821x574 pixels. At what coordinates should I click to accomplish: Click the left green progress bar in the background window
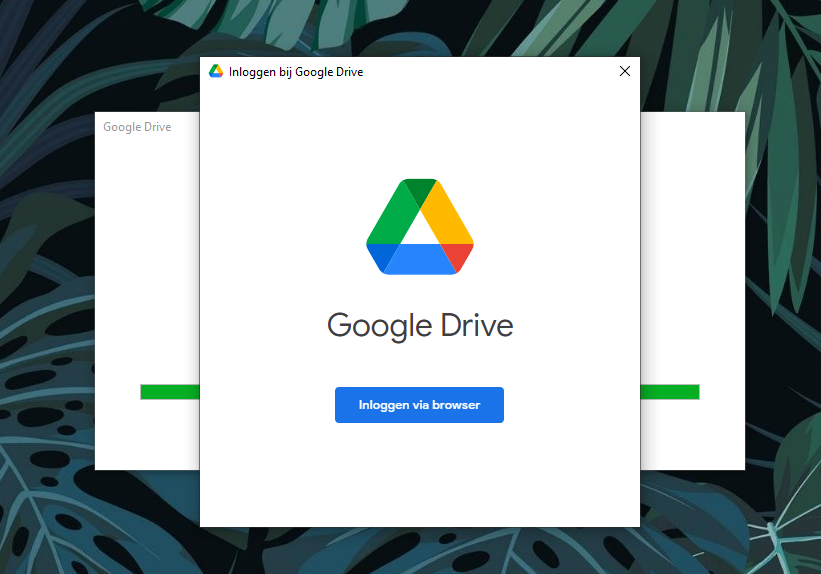coord(170,392)
